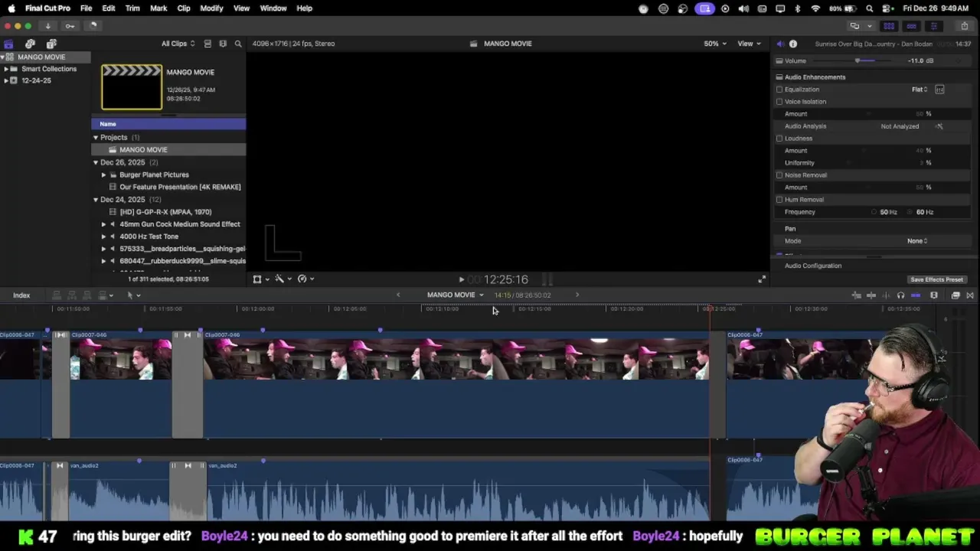Open the MANGO MOVIE timeline title dropdown
The height and width of the screenshot is (551, 980).
click(x=456, y=295)
